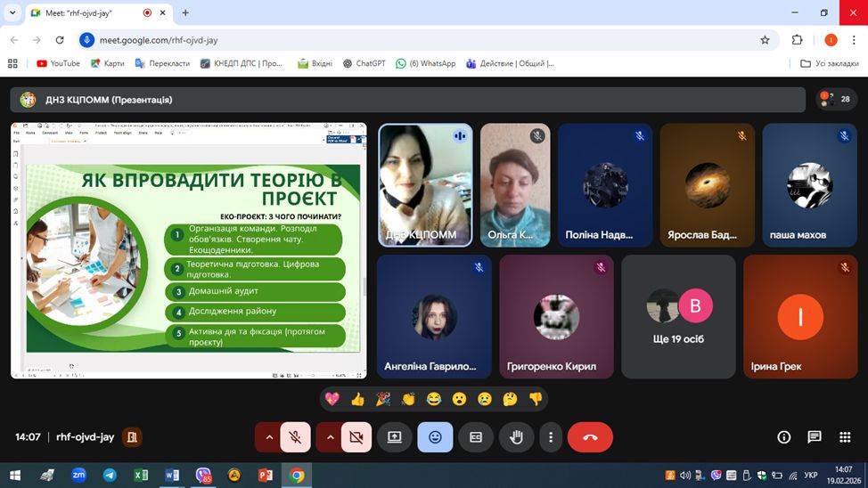
Task: Raise your hand in the meeting
Action: [517, 437]
